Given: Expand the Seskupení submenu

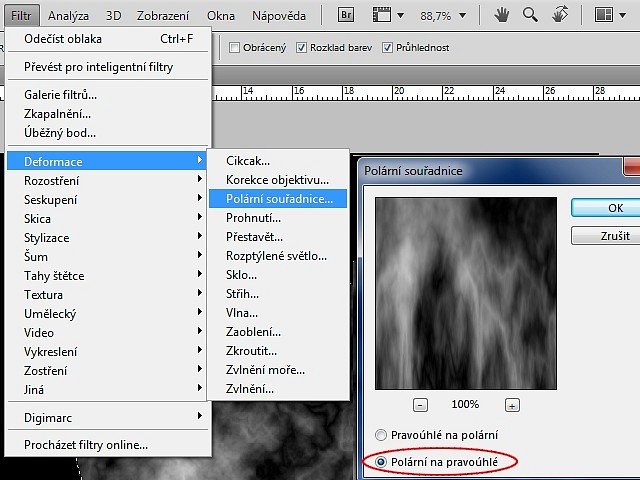Looking at the screenshot, I should pyautogui.click(x=109, y=199).
